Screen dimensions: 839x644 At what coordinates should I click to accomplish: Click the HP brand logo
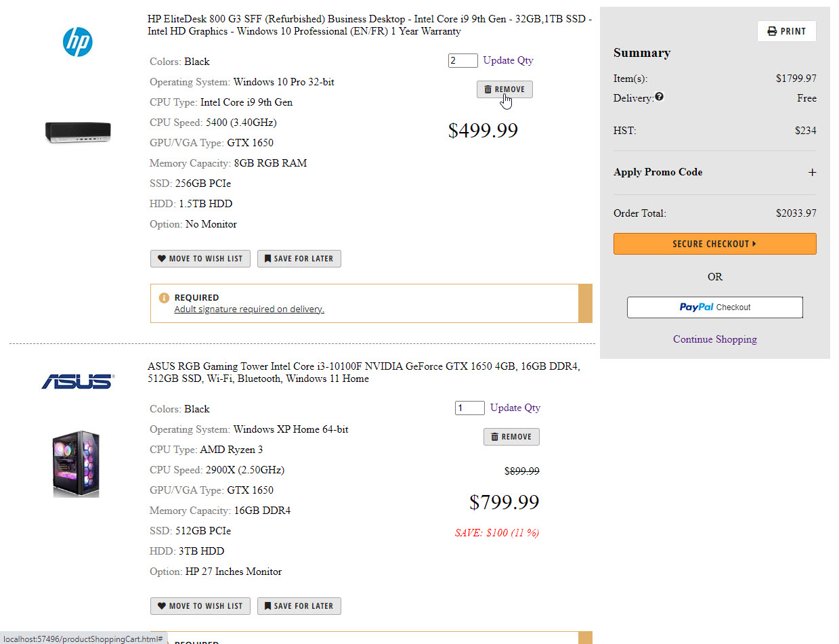click(x=78, y=42)
